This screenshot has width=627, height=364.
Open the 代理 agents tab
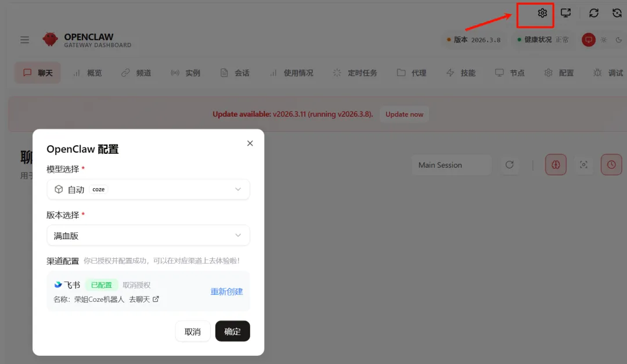(412, 73)
